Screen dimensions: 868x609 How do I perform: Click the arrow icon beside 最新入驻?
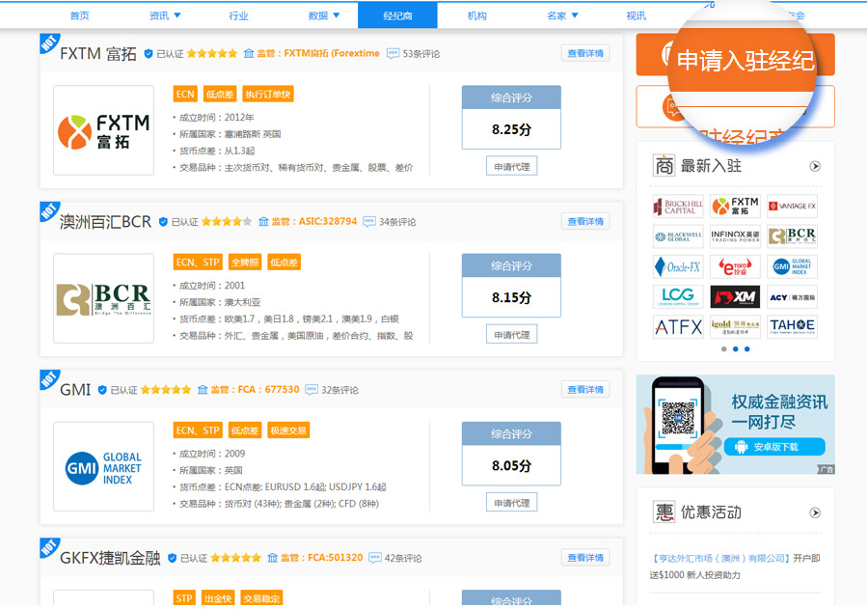pyautogui.click(x=815, y=166)
